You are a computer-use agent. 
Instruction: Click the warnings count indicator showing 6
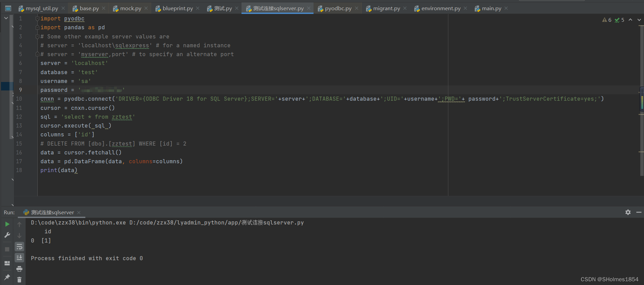[x=607, y=20]
